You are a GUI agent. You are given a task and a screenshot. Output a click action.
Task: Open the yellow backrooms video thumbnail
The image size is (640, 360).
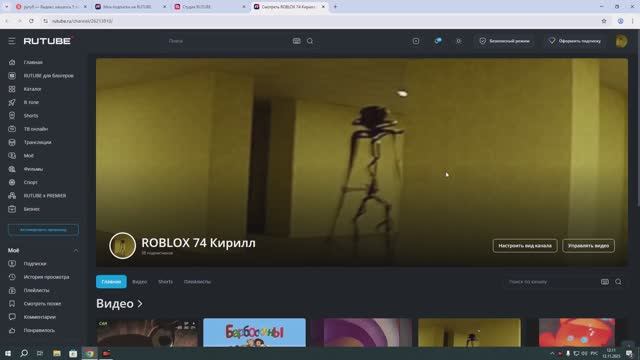coord(469,333)
